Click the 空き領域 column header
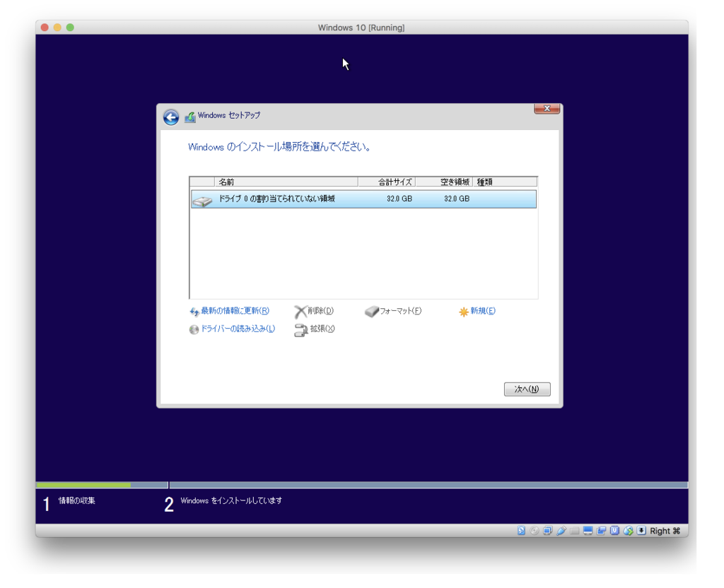 click(444, 182)
